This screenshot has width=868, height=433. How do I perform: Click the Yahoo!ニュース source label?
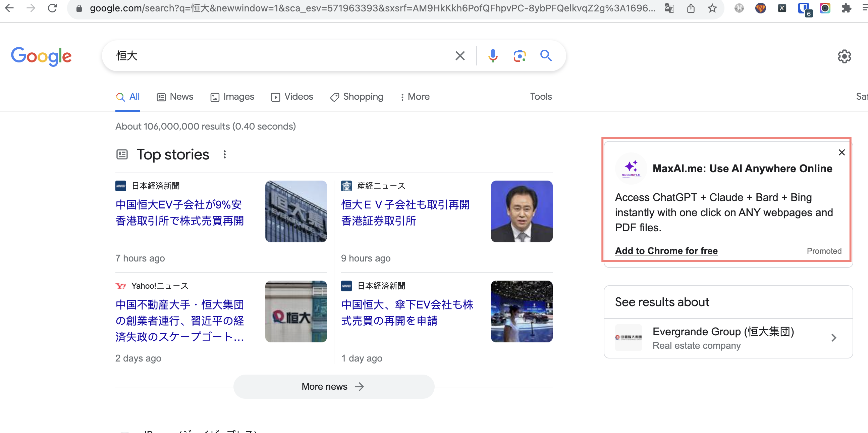tap(160, 286)
